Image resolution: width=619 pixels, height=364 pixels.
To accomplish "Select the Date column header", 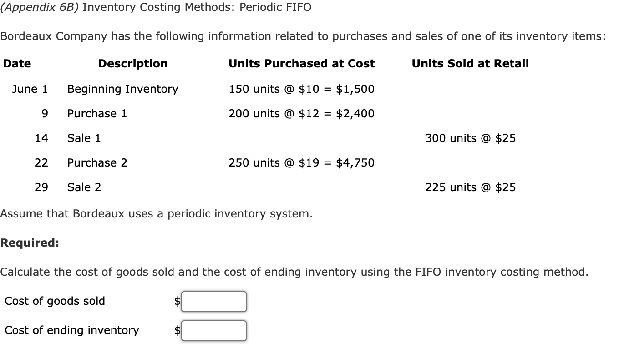I will pos(16,63).
